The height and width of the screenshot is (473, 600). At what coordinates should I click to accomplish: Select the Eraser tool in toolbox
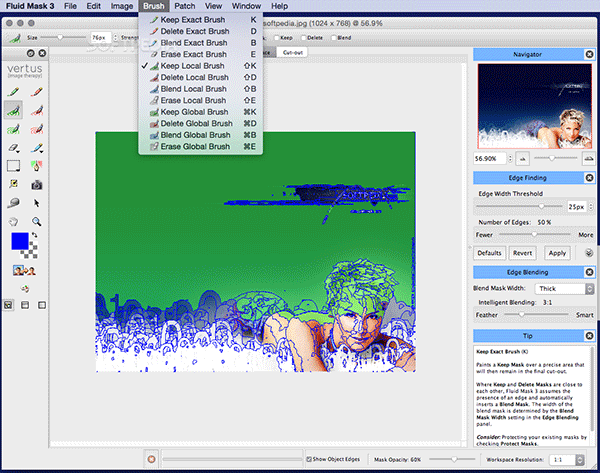[13, 148]
